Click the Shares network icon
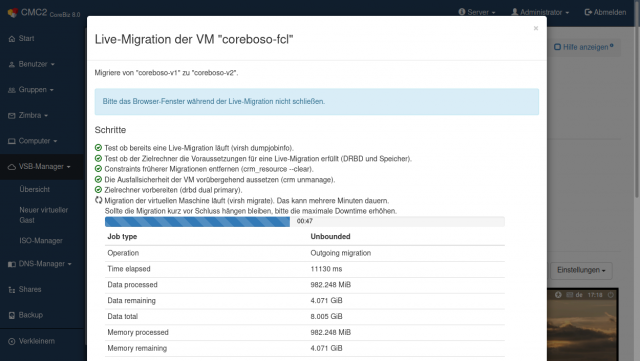640x361 pixels. 12,290
